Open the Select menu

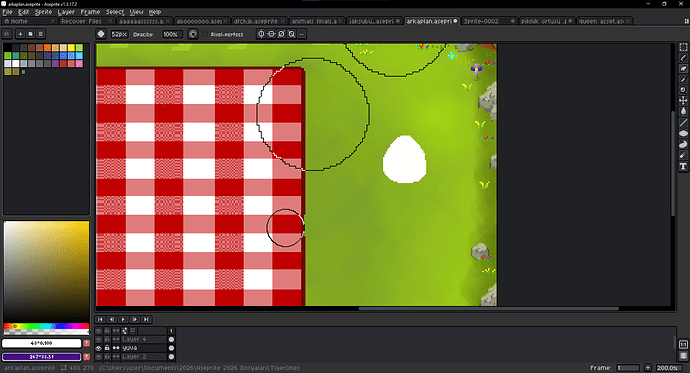(115, 12)
